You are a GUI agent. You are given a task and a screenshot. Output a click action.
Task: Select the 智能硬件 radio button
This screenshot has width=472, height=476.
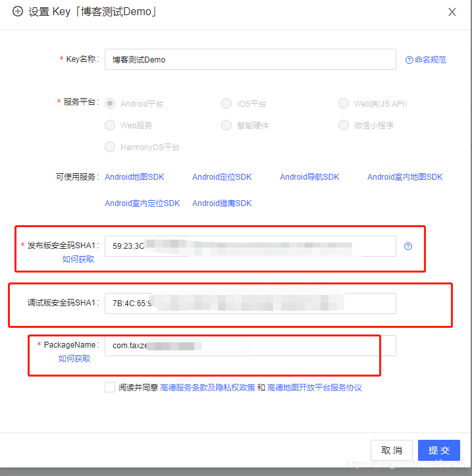[226, 125]
